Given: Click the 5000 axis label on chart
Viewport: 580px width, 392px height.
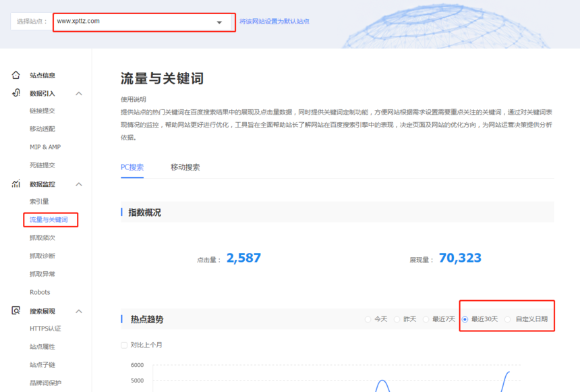Looking at the screenshot, I should tap(137, 381).
